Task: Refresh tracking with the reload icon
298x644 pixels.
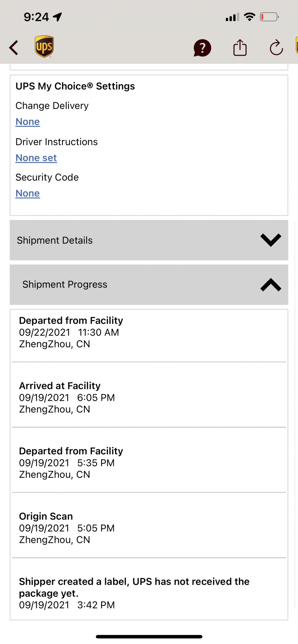Action: pyautogui.click(x=276, y=48)
